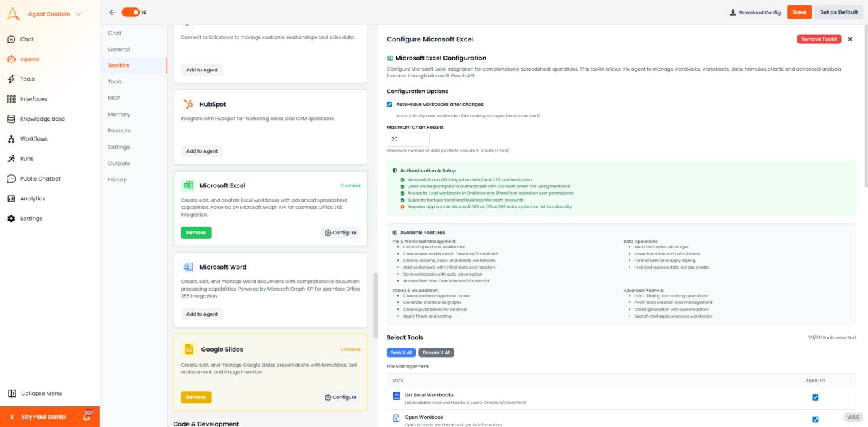
Task: Uncheck Auto-save workbooks after changes
Action: [x=389, y=104]
